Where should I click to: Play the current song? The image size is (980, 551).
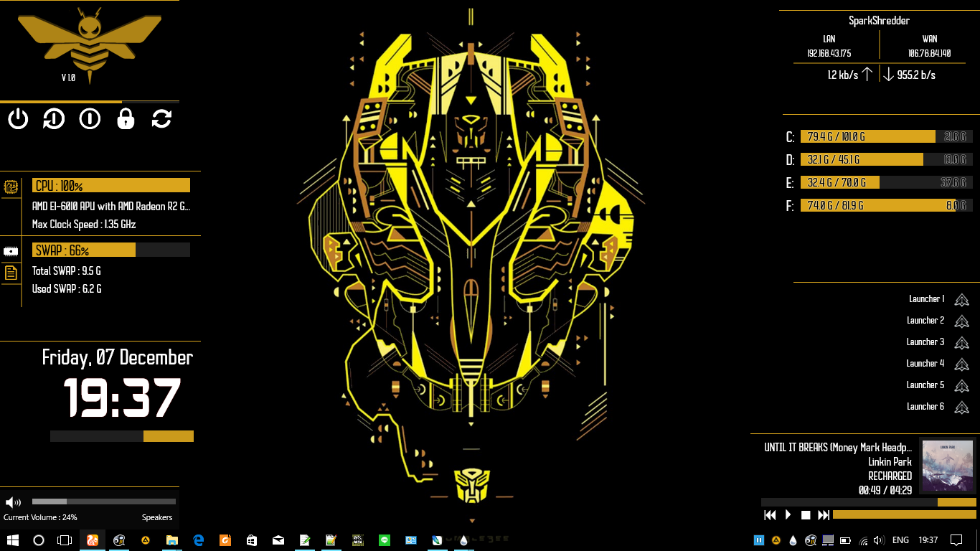788,515
